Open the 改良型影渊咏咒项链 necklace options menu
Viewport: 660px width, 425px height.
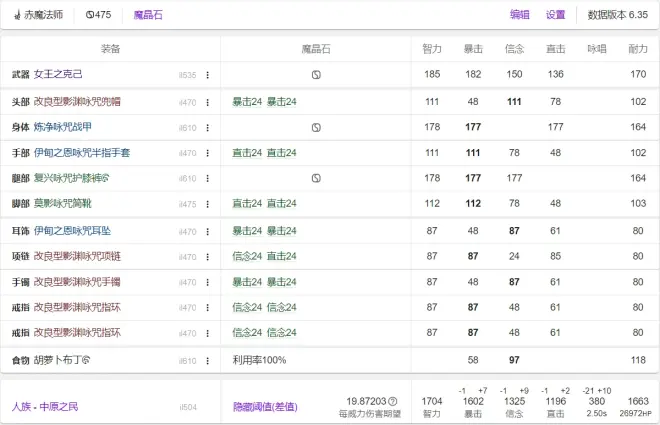click(207, 257)
